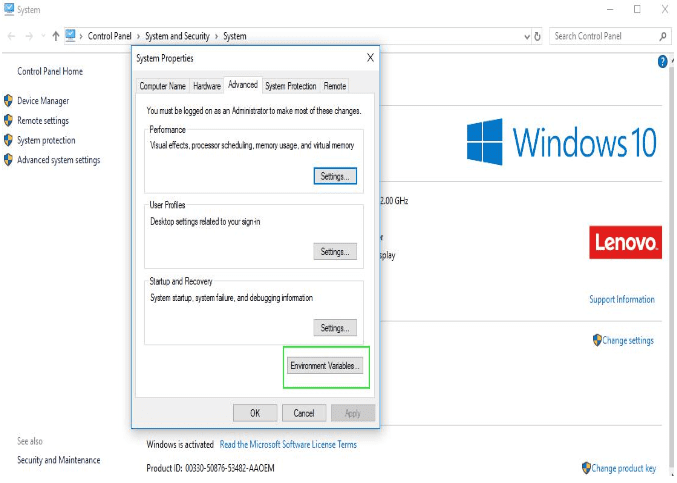This screenshot has width=677, height=483.
Task: Click the Device Manager shield icon
Action: (8, 101)
